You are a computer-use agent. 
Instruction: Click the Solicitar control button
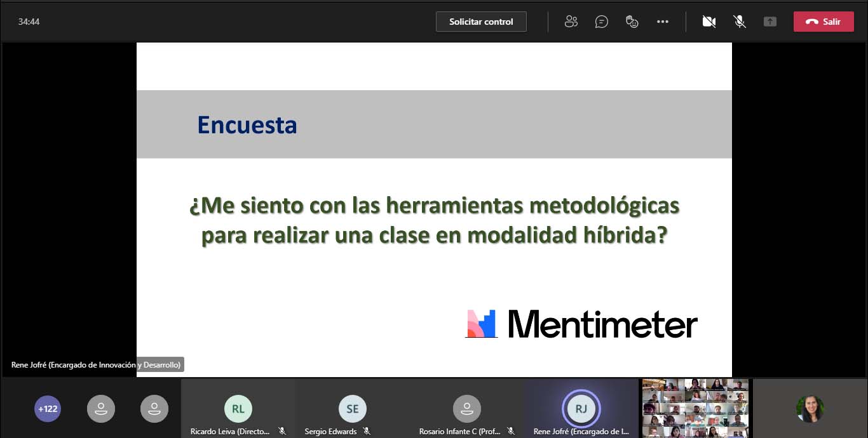pyautogui.click(x=481, y=22)
